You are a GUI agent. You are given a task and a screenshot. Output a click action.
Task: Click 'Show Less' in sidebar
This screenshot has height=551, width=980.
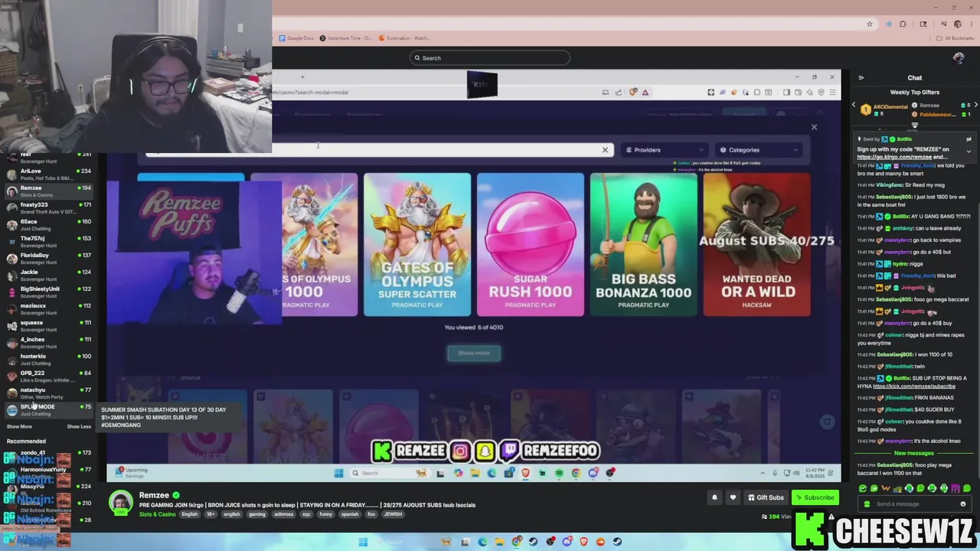pyautogui.click(x=79, y=426)
